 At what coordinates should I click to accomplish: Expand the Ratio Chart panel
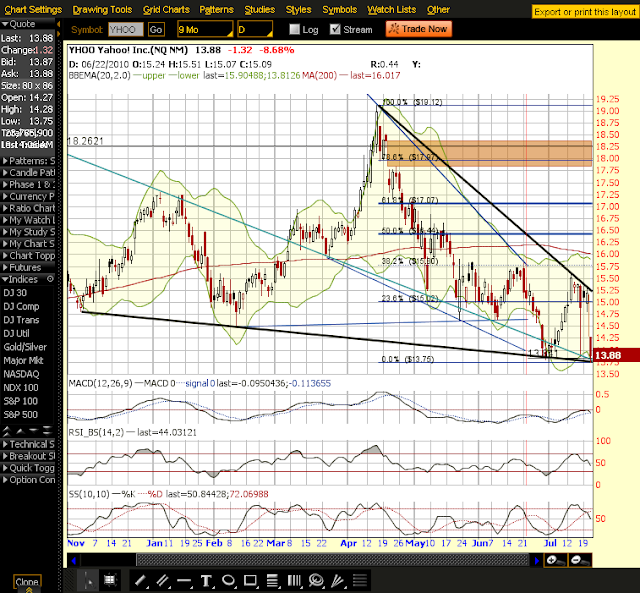point(28,208)
